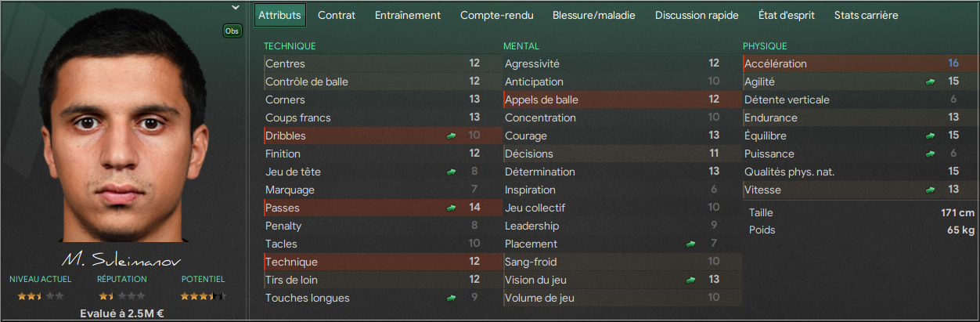Click the green arrow beside Passes

[x=452, y=208]
